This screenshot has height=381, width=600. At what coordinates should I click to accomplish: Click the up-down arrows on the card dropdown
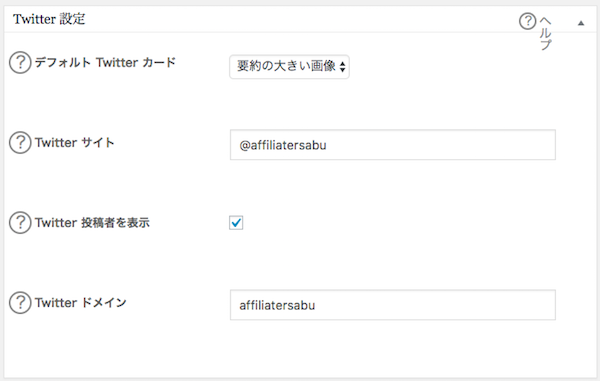[342, 67]
